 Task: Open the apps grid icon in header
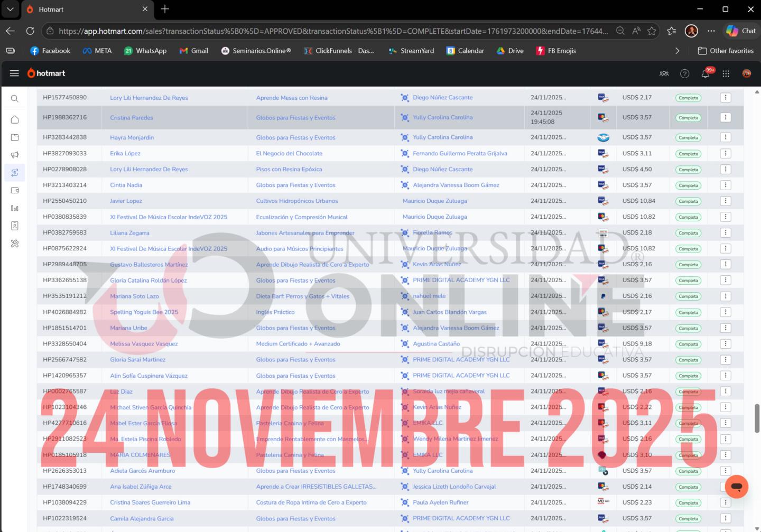(726, 73)
